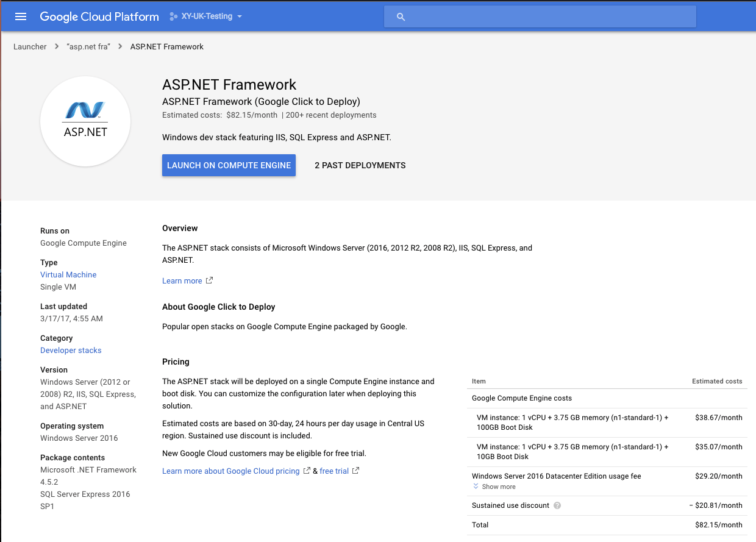
Task: Click the project hexagon icon beside XY-UK-Testing
Action: coord(173,16)
